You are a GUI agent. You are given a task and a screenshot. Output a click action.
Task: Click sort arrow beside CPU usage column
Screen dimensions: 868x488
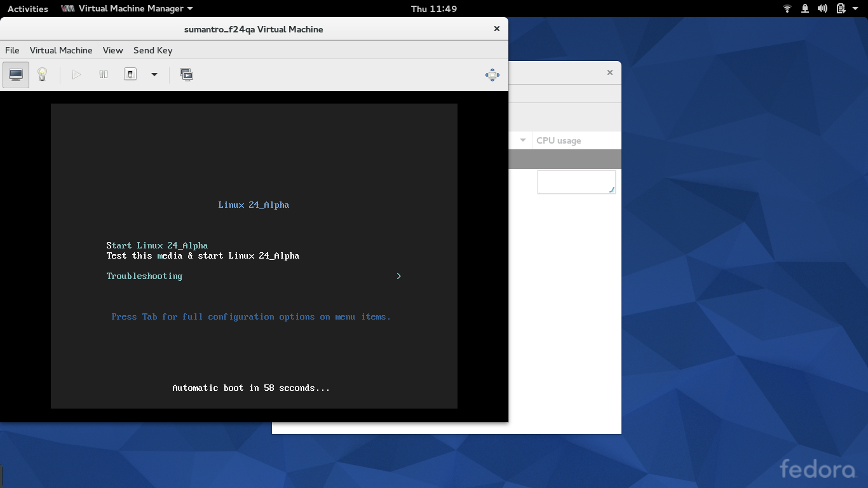pos(523,140)
